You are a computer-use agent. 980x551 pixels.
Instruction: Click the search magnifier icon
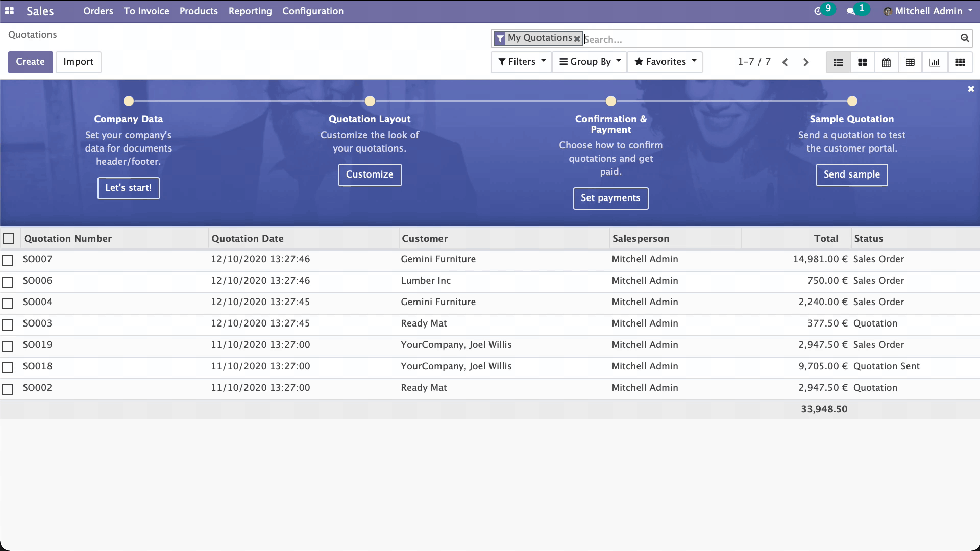(x=964, y=38)
